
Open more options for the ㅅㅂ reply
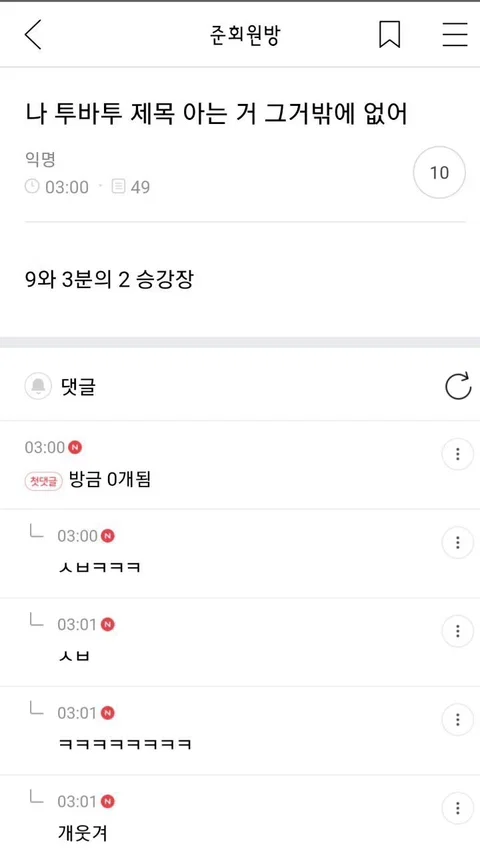[457, 631]
